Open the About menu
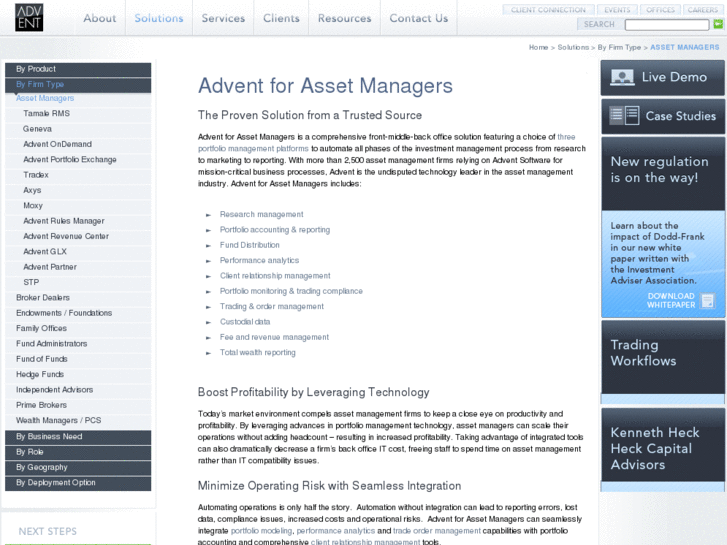 point(100,18)
